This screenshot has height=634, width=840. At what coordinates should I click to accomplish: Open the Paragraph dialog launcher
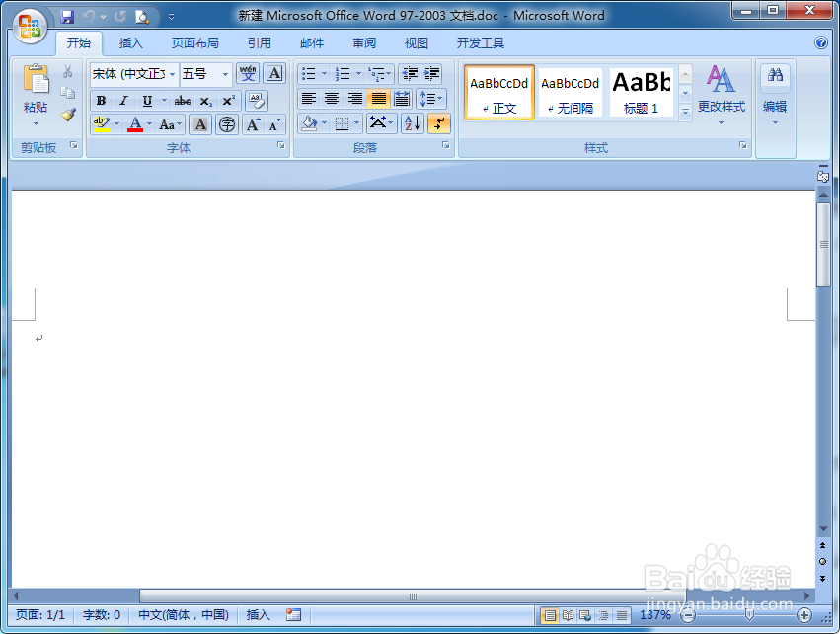click(x=446, y=145)
